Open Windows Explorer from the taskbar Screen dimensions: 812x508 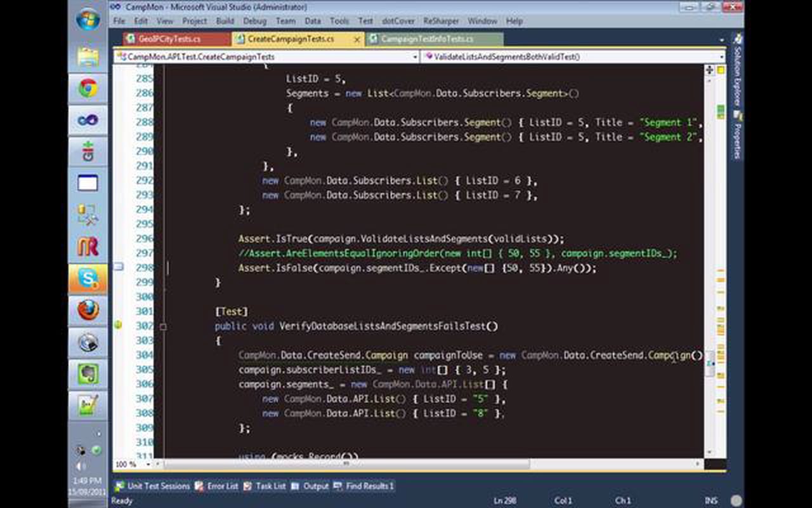tap(88, 56)
